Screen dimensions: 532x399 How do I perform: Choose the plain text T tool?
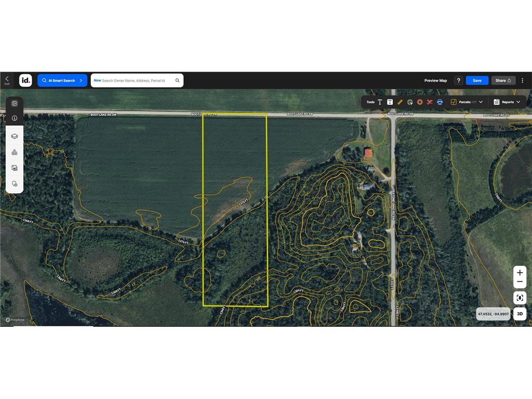coord(380,102)
